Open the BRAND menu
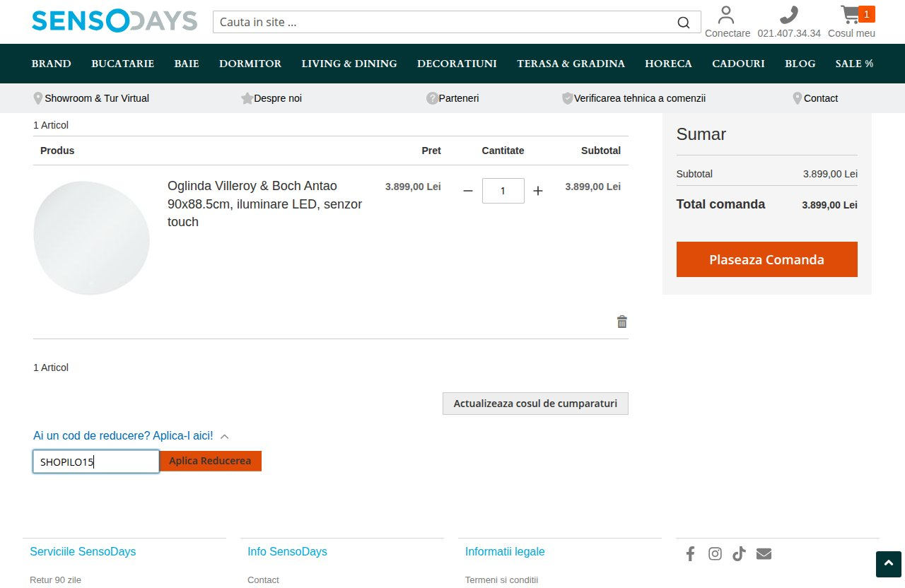This screenshot has width=905, height=588. (52, 64)
